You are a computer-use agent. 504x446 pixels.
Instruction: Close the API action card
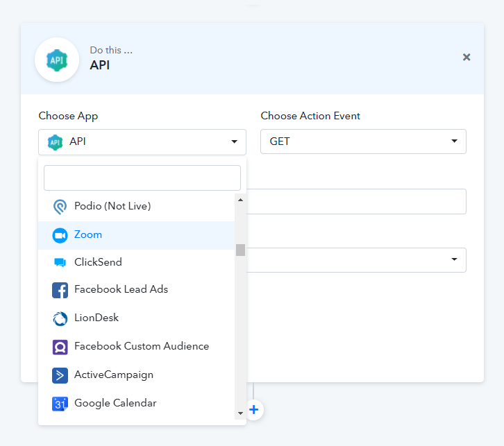point(467,57)
